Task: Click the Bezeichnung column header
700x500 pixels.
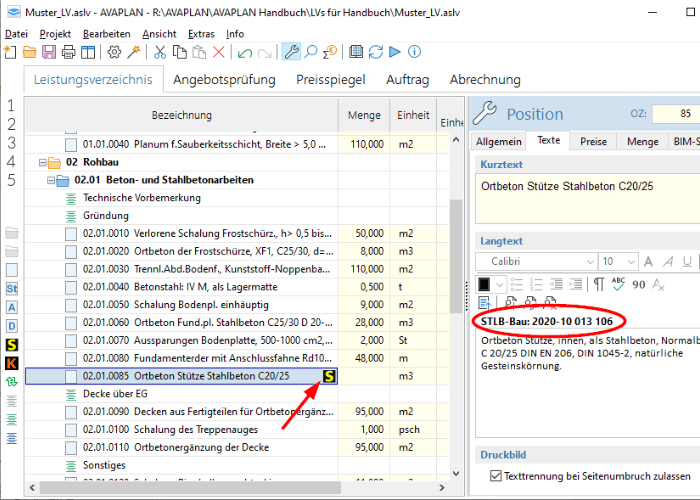Action: tap(182, 115)
